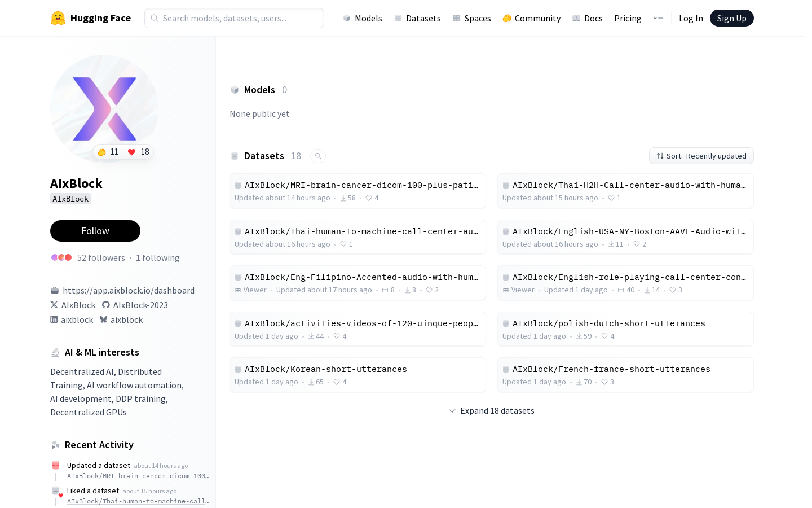Open the Models menu item

pos(363,18)
